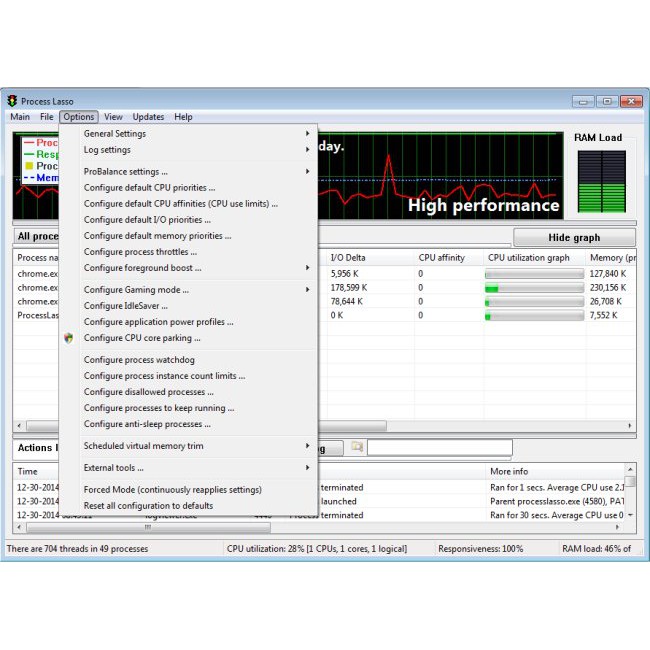Sort by the I/O Delta column header
The image size is (650, 650).
[370, 258]
